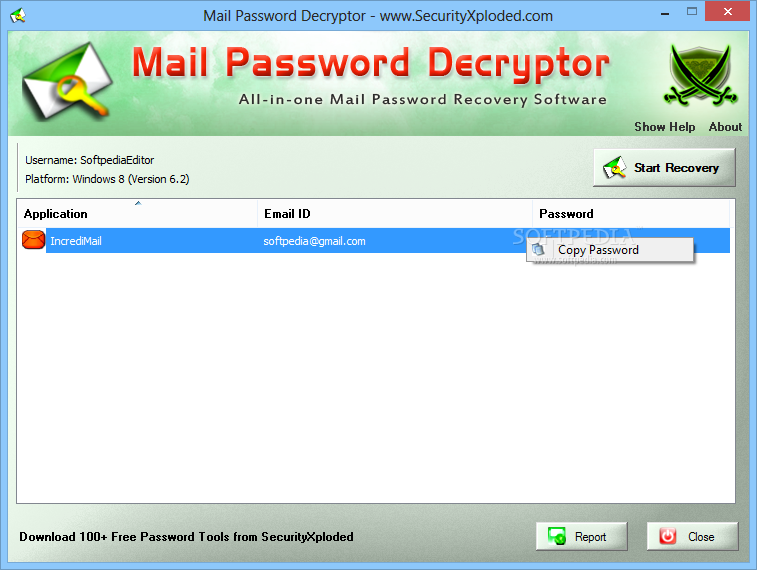
Task: Click the envelope-and-key logo in the banner
Action: tap(67, 81)
